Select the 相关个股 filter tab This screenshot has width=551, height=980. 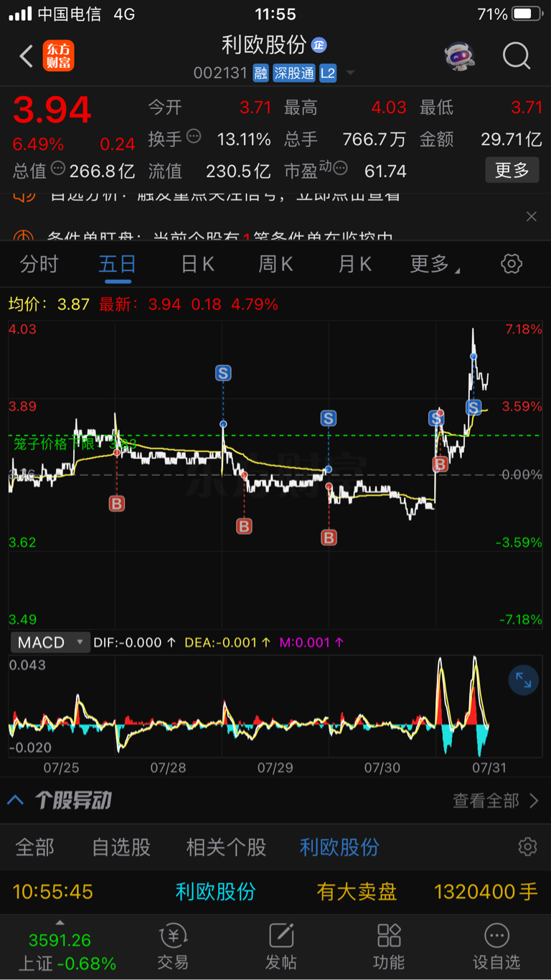(226, 847)
